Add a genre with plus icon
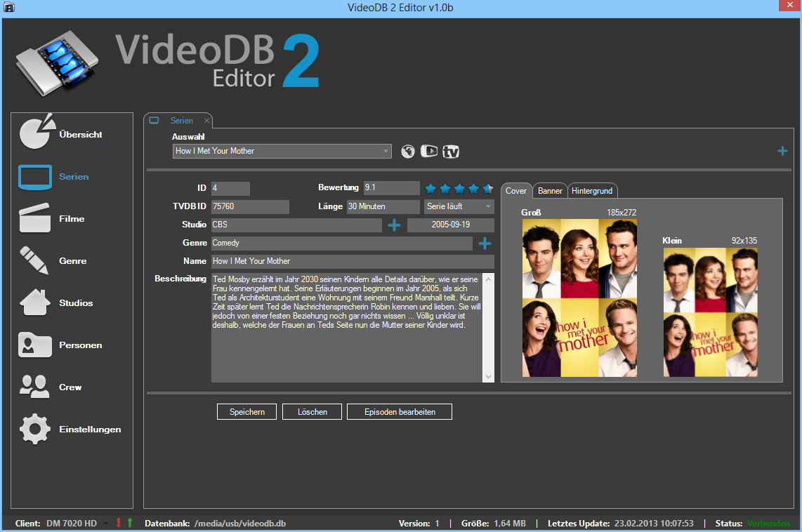Viewport: 802px width, 532px height. (485, 244)
